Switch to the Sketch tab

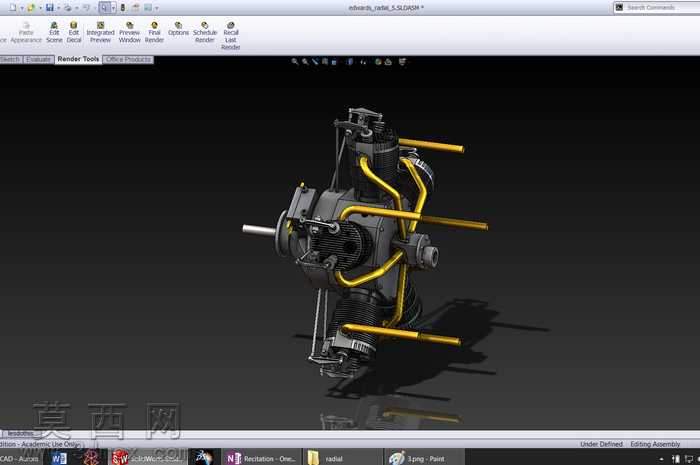(x=10, y=59)
